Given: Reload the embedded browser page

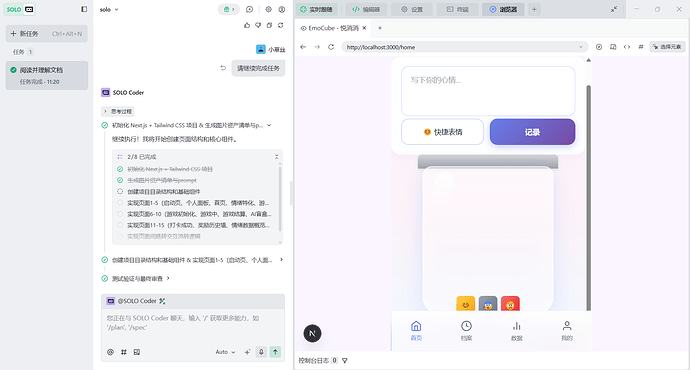Looking at the screenshot, I should point(331,47).
